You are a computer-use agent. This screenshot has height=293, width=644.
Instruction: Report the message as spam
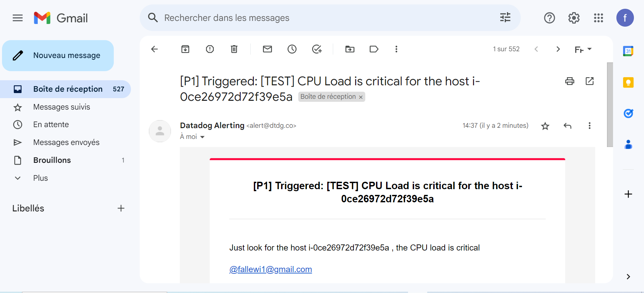[x=210, y=49]
